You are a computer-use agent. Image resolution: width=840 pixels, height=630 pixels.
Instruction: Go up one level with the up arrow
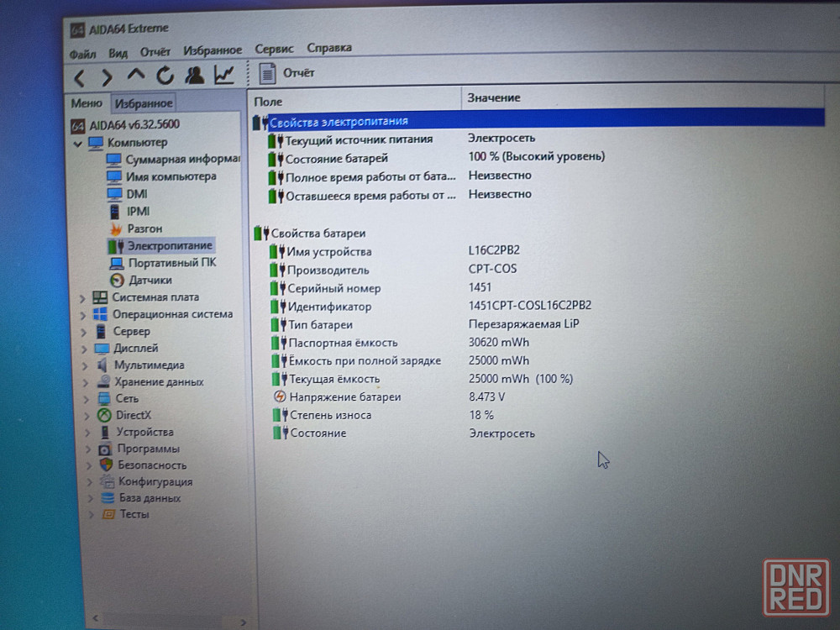[x=136, y=75]
